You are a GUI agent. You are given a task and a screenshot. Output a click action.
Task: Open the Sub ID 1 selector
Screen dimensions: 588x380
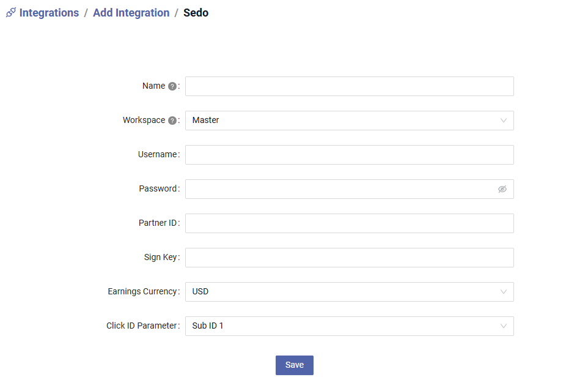(350, 326)
